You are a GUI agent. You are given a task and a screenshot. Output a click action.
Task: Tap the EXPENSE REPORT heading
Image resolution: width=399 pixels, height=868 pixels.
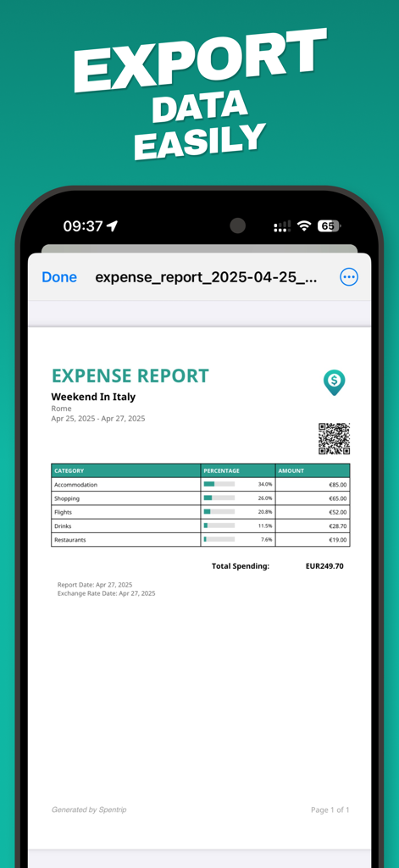pyautogui.click(x=130, y=376)
